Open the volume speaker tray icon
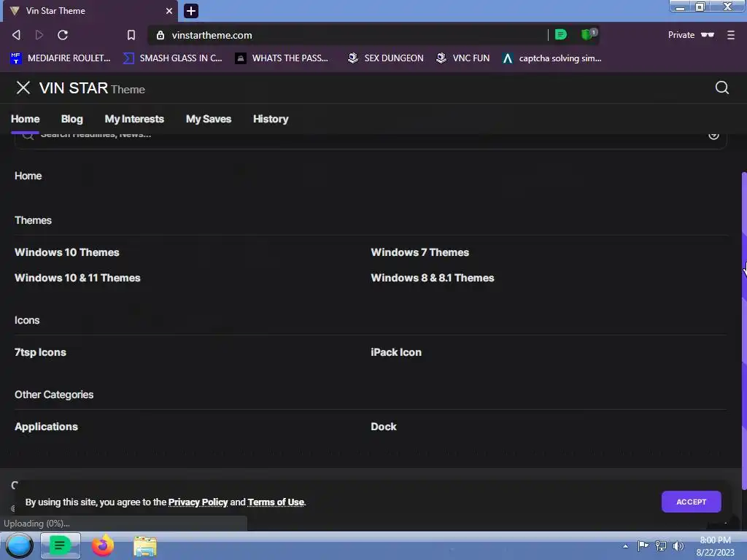Screen dimensions: 747x560 coord(678,546)
